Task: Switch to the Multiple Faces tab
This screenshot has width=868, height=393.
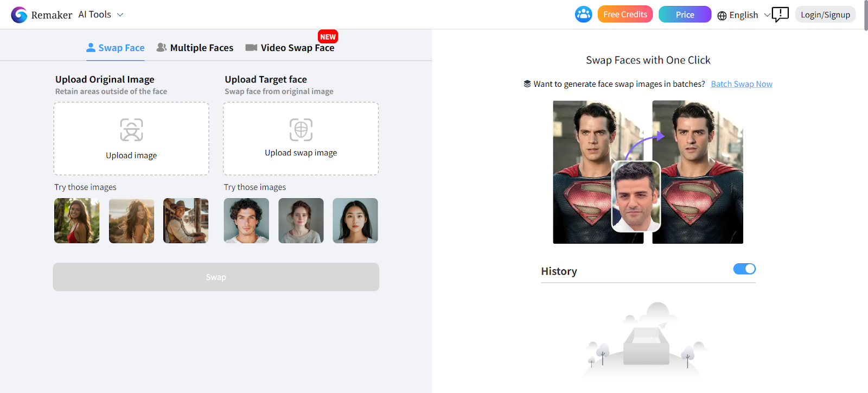Action: point(195,48)
